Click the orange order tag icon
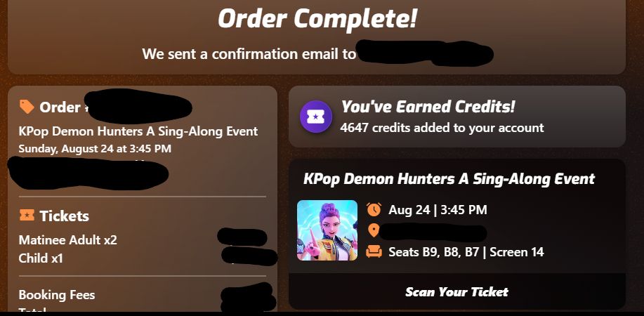This screenshot has height=316, width=644. coord(27,107)
